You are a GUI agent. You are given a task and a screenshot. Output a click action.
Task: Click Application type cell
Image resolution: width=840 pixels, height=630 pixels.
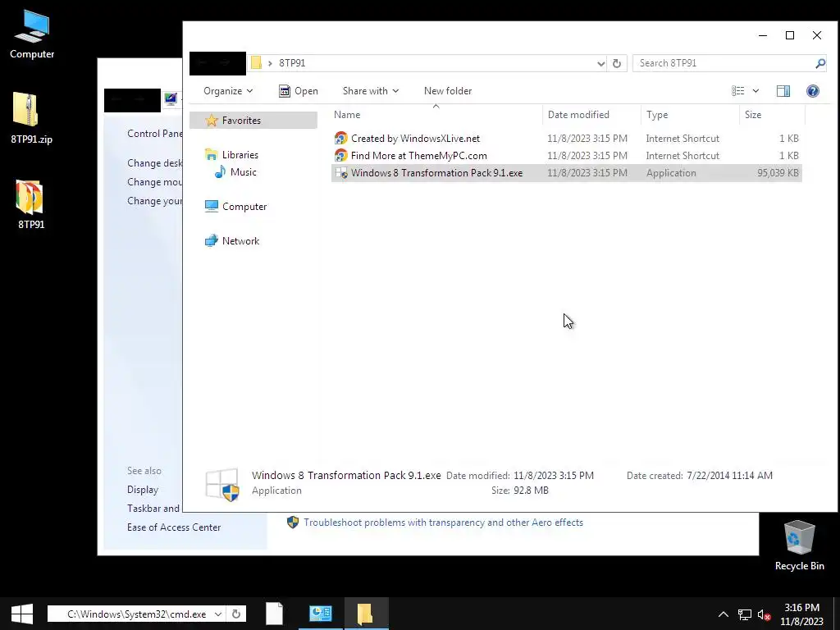click(x=671, y=172)
